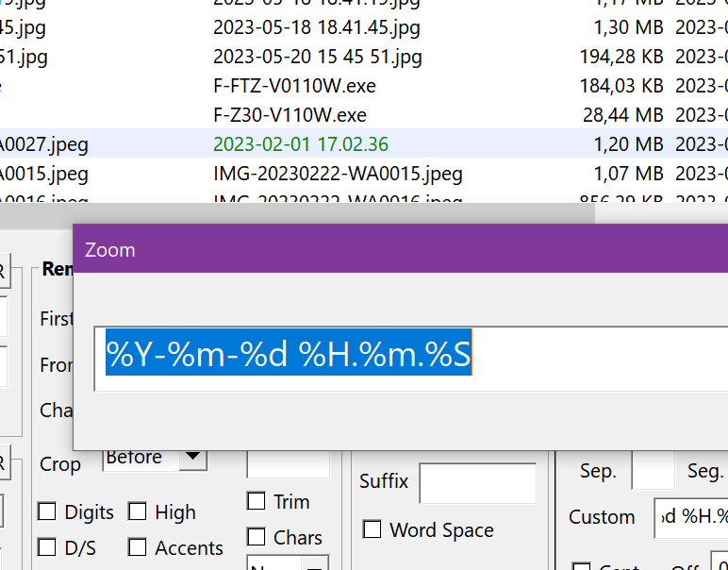Check the D/S option
This screenshot has width=728, height=570.
47,547
